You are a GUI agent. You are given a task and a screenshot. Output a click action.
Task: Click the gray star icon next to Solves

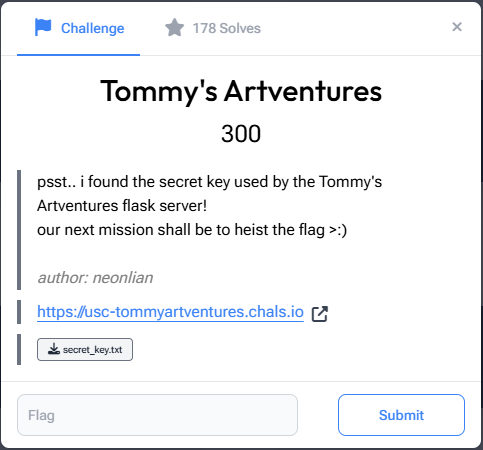[174, 28]
